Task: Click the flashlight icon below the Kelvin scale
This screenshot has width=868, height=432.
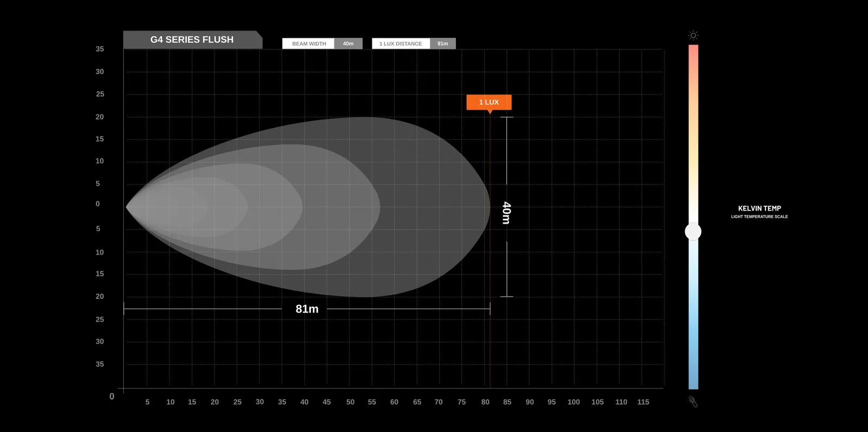Action: (x=693, y=402)
